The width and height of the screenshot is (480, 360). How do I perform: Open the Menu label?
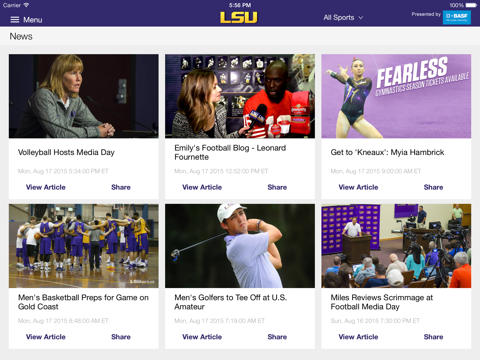33,20
